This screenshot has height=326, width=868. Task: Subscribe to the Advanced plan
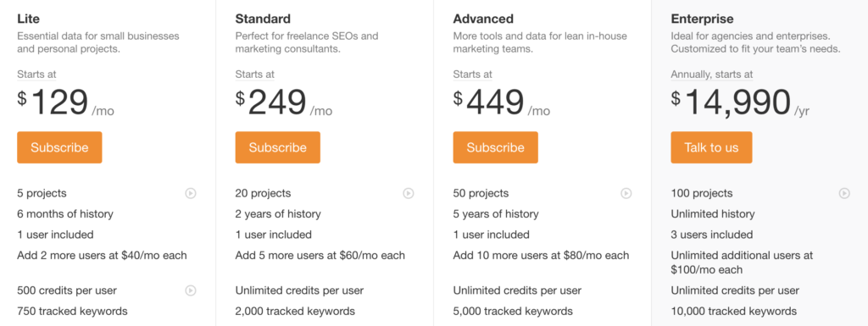point(495,147)
